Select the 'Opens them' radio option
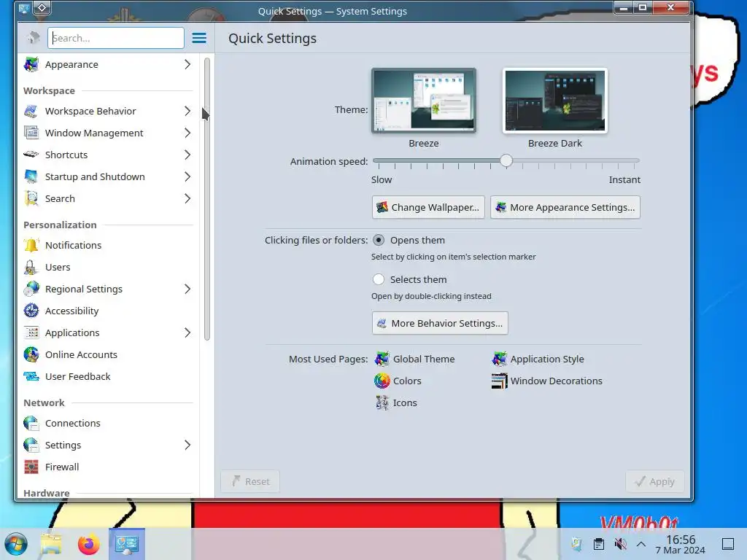Viewport: 747px width, 560px height. coord(379,240)
